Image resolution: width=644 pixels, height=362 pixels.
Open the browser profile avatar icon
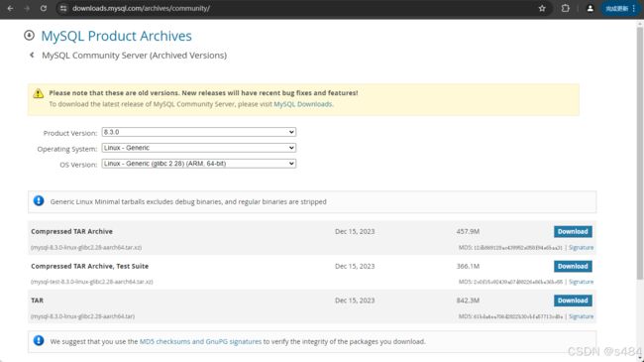tap(590, 8)
